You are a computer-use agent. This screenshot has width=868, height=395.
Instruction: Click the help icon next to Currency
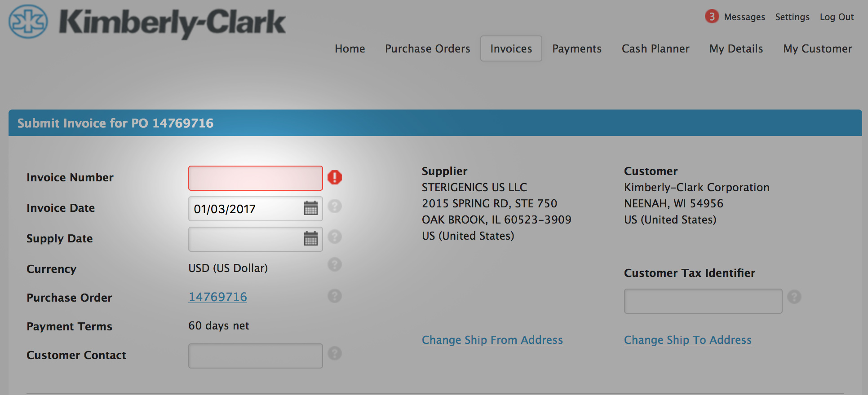(335, 265)
